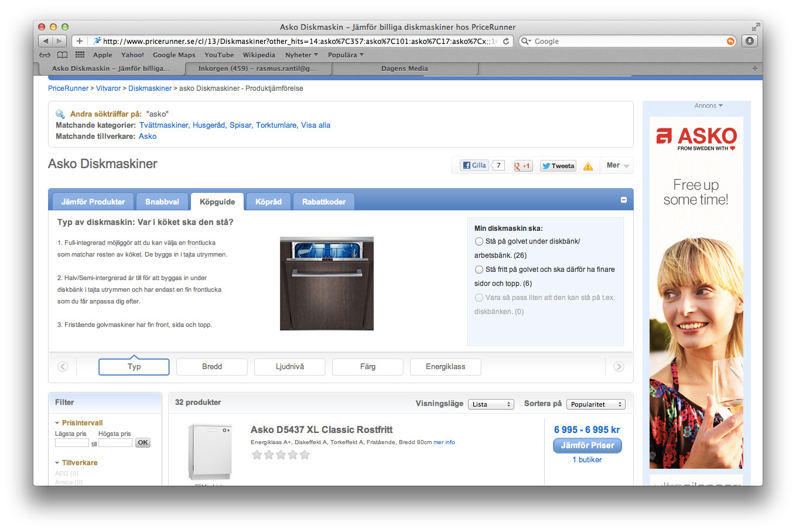Image resolution: width=796 pixels, height=532 pixels.
Task: Select Stå fritt på golvet option
Action: coord(479,270)
